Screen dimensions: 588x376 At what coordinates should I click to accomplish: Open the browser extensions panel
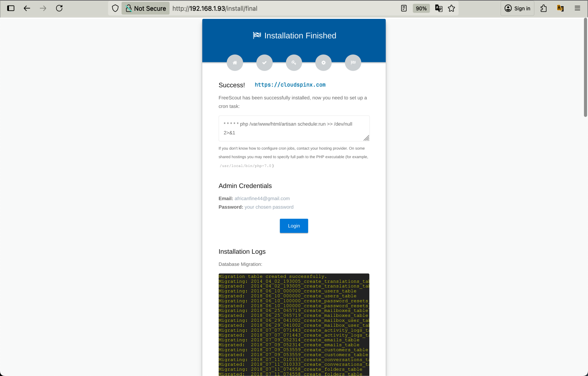pyautogui.click(x=543, y=8)
